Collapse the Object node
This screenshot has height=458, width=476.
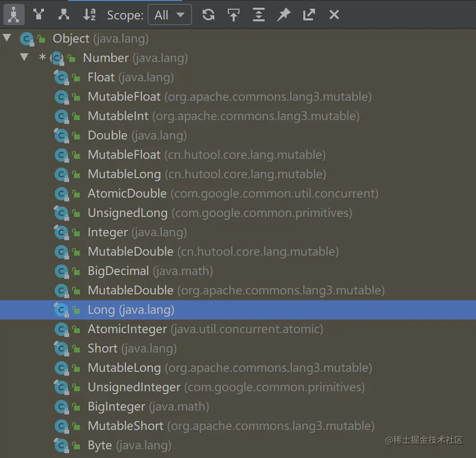(7, 38)
